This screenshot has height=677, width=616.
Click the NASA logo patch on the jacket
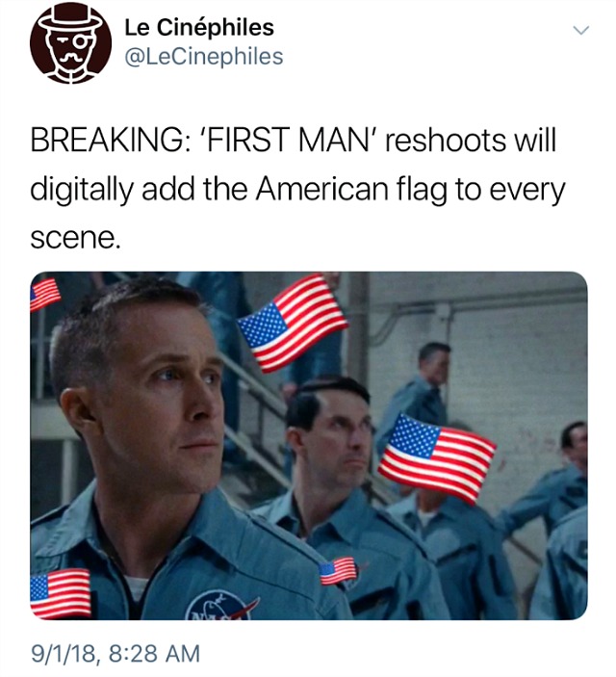pyautogui.click(x=221, y=606)
